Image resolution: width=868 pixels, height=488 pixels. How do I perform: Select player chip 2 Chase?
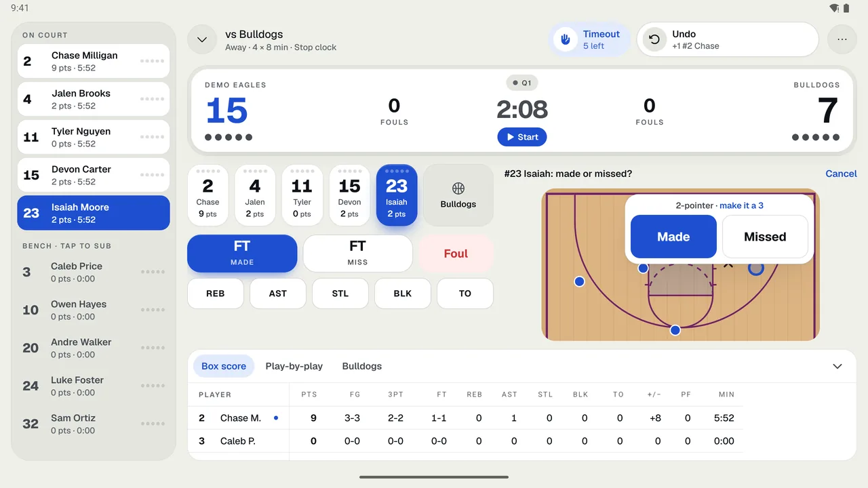pyautogui.click(x=208, y=195)
